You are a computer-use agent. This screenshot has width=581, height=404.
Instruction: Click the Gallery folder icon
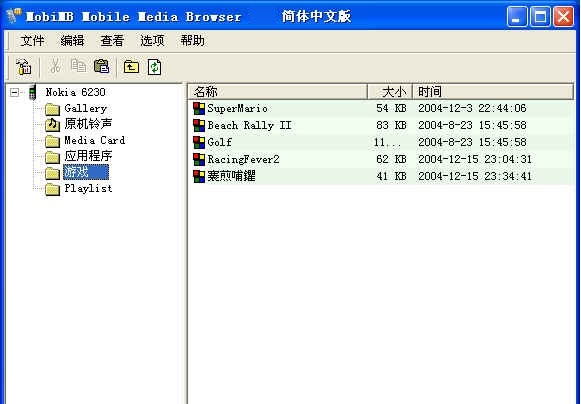coord(52,109)
